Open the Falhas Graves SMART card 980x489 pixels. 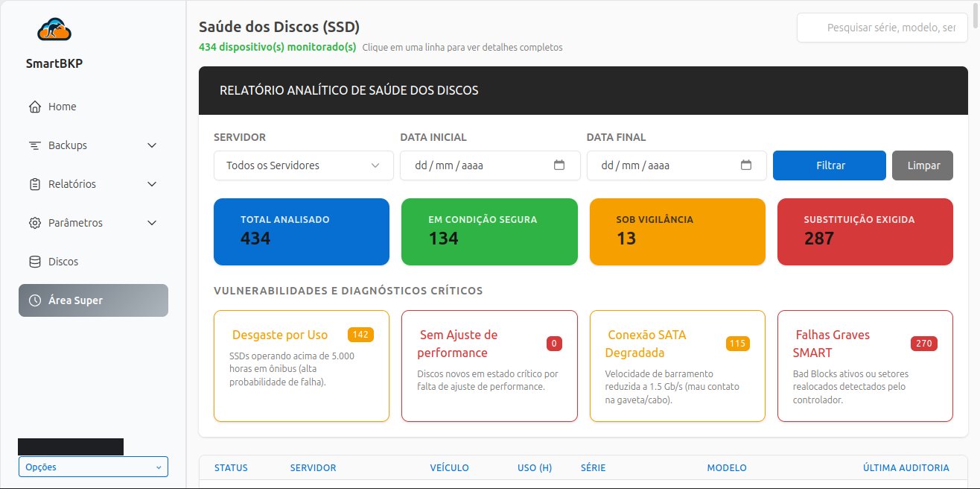tap(865, 366)
